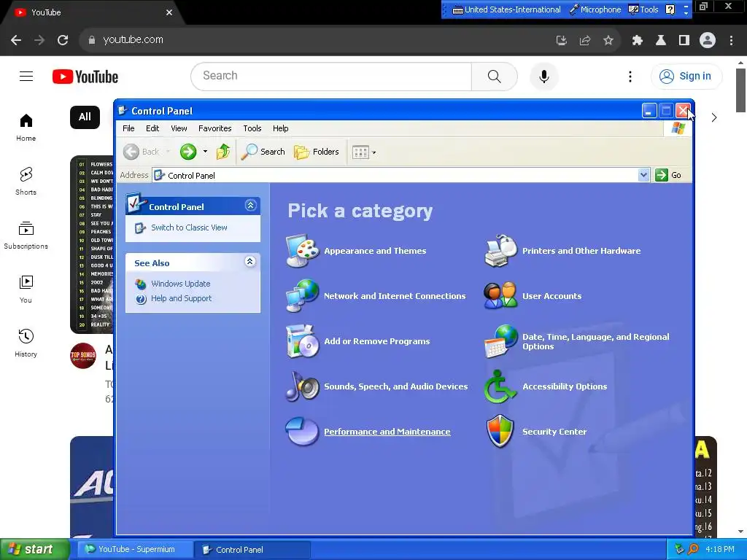Screen dimensions: 747x560
Task: Open Appearance and Themes category icon
Action: click(x=303, y=251)
